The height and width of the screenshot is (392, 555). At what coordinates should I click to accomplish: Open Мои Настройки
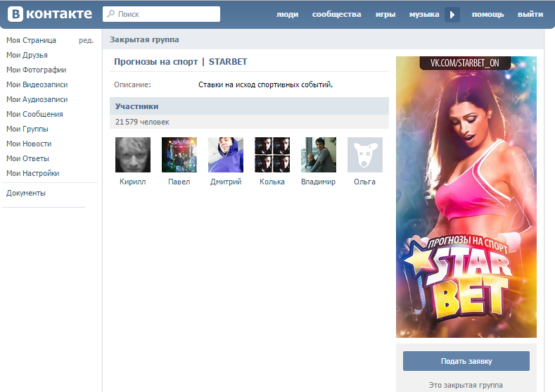coord(32,174)
